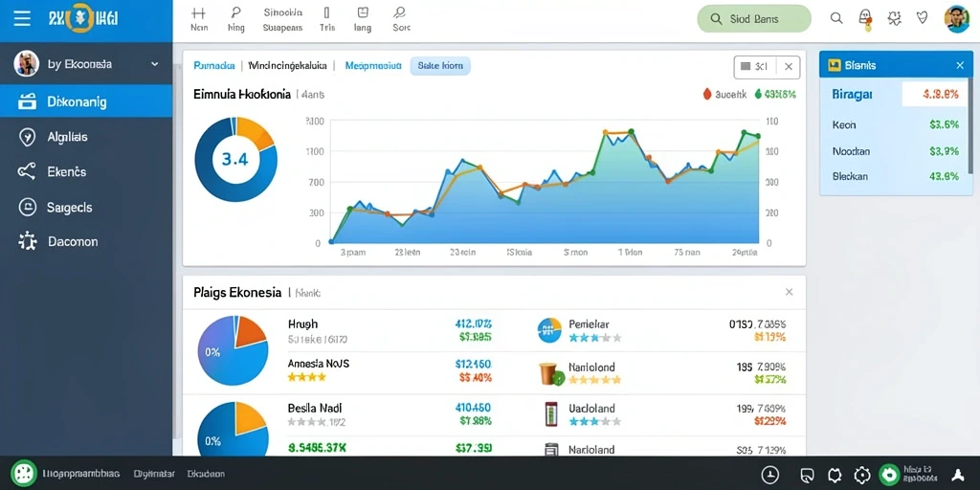Switch to the Meapmosiua tab
The width and height of the screenshot is (980, 490).
(373, 66)
